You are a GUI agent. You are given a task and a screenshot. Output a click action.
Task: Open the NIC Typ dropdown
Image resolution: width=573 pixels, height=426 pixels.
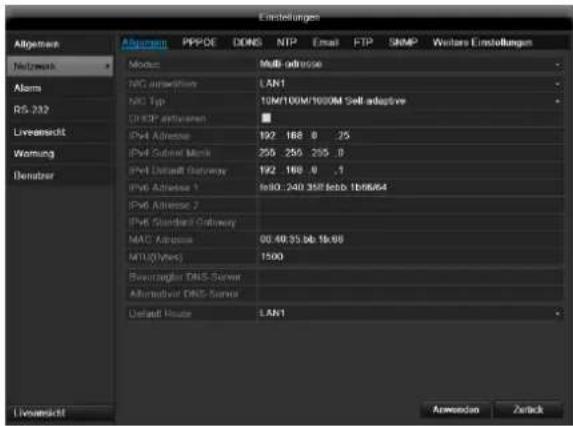click(410, 101)
